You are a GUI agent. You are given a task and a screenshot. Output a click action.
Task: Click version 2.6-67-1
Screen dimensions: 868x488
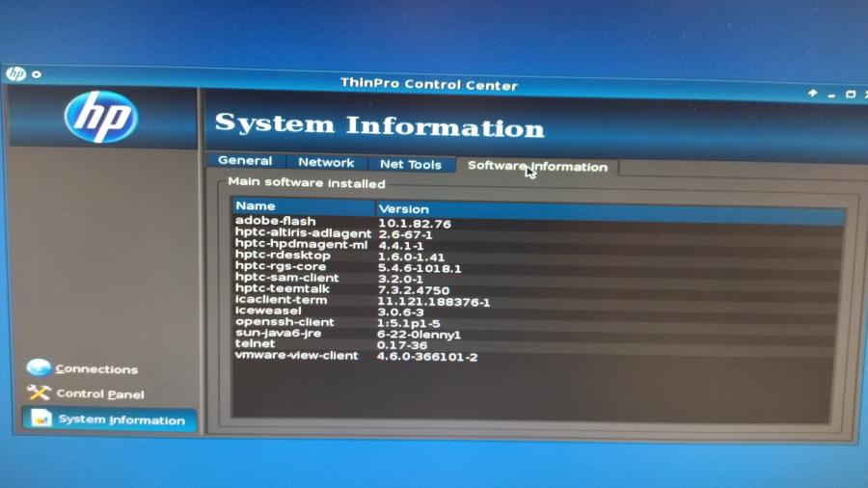coord(406,234)
